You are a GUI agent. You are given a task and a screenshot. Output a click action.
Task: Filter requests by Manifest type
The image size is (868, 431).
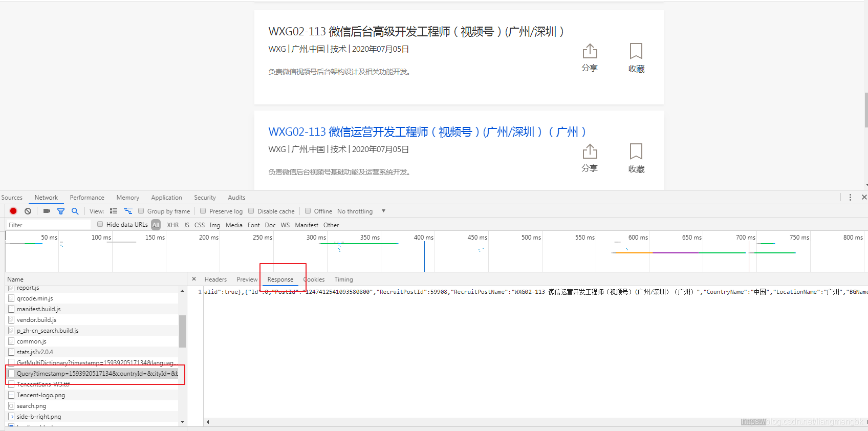click(307, 225)
